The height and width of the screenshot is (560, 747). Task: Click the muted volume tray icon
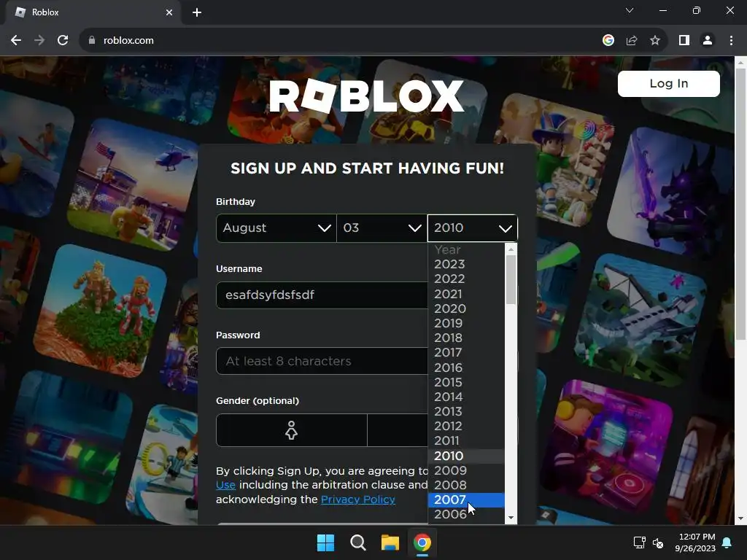(x=658, y=542)
